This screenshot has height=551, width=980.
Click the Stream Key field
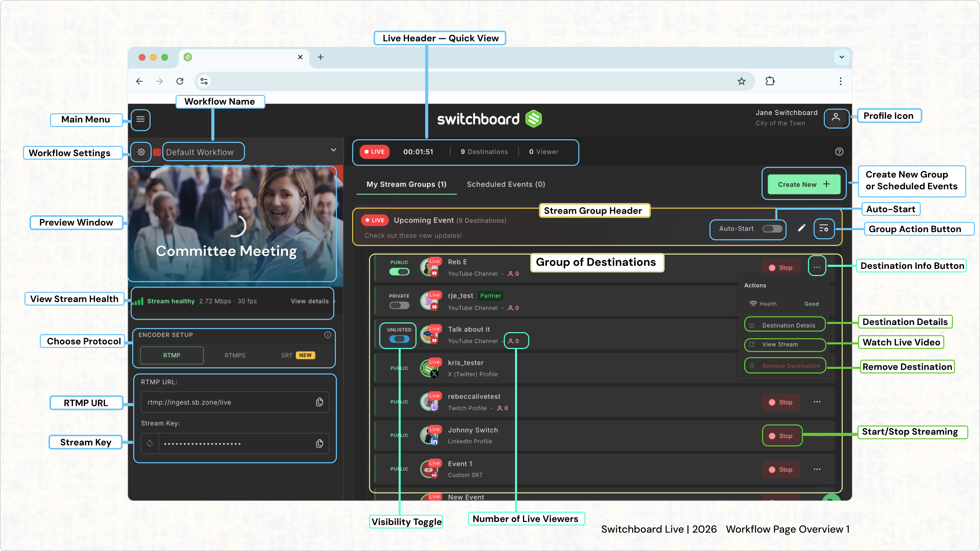coord(235,443)
